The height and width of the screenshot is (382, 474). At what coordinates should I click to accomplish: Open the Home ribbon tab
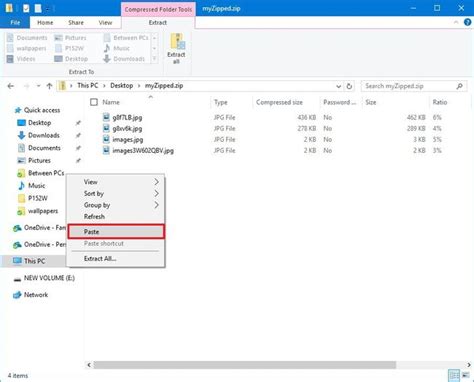[45, 22]
